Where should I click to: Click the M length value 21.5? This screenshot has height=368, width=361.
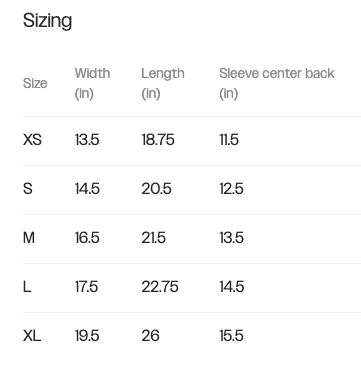coord(154,238)
